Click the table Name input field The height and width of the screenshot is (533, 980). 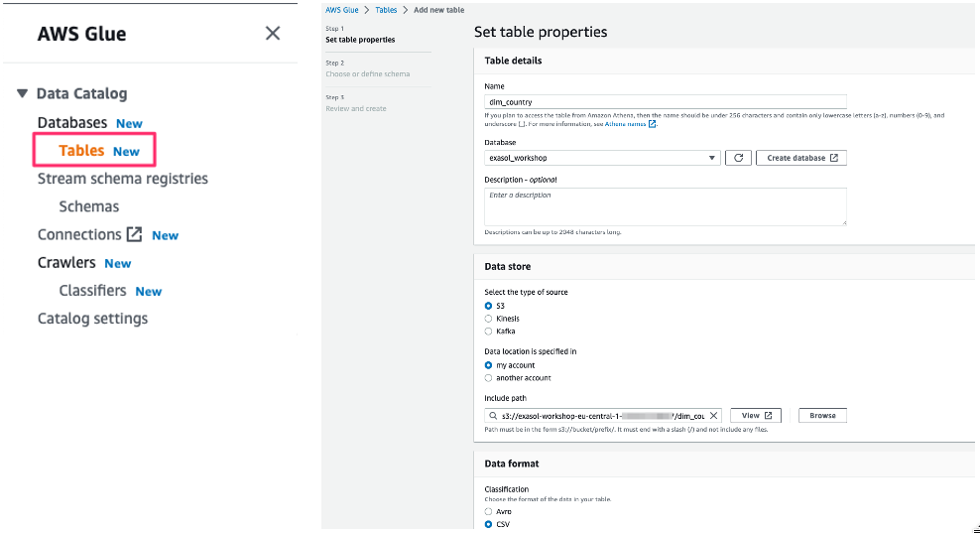(665, 102)
